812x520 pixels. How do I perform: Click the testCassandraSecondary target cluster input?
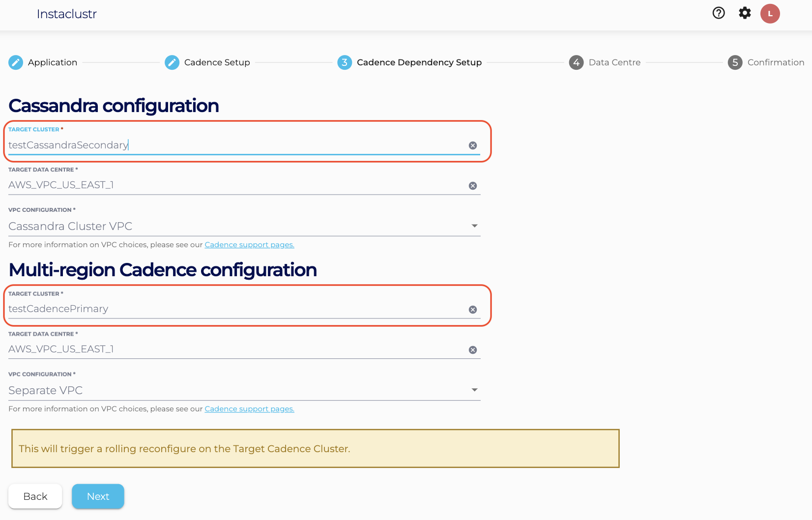click(236, 145)
